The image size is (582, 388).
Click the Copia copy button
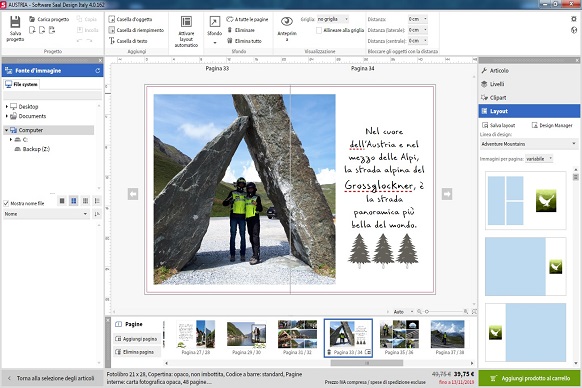pyautogui.click(x=86, y=19)
